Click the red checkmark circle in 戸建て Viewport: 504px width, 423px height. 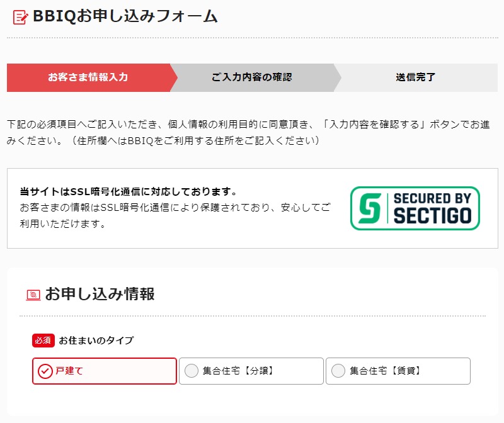point(45,371)
